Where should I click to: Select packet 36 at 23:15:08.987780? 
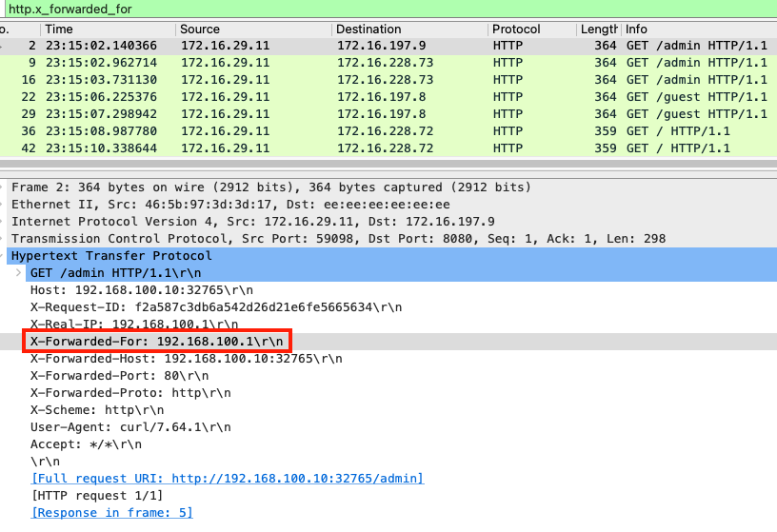click(388, 131)
